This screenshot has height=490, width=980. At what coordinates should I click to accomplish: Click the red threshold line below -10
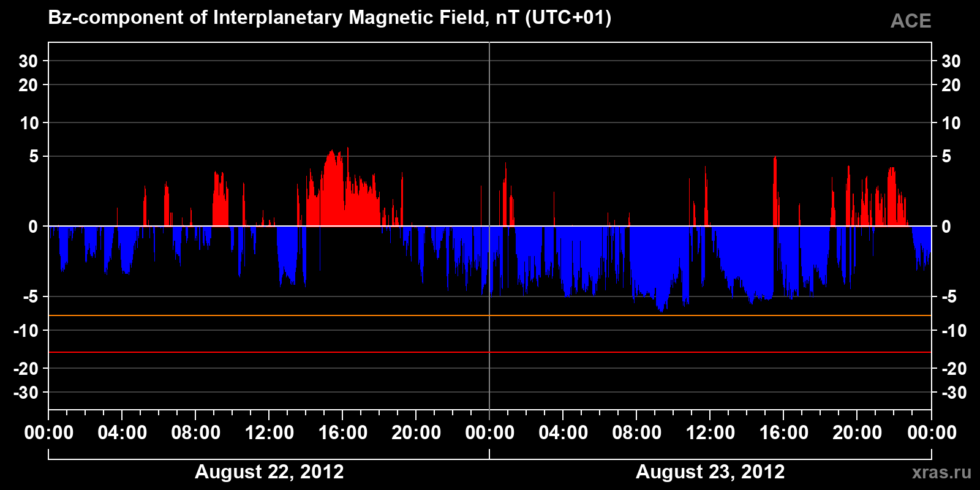click(x=490, y=352)
